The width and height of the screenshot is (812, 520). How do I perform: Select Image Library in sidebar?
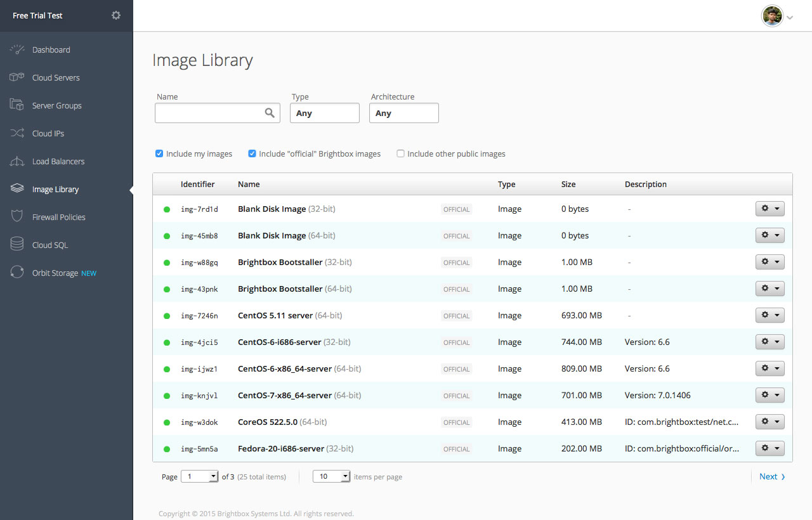coord(55,189)
